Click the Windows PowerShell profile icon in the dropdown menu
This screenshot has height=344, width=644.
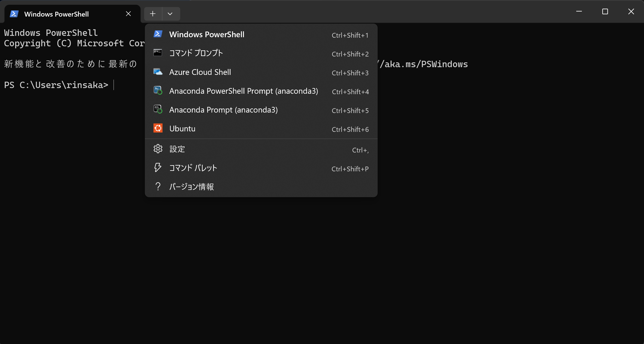pos(158,34)
